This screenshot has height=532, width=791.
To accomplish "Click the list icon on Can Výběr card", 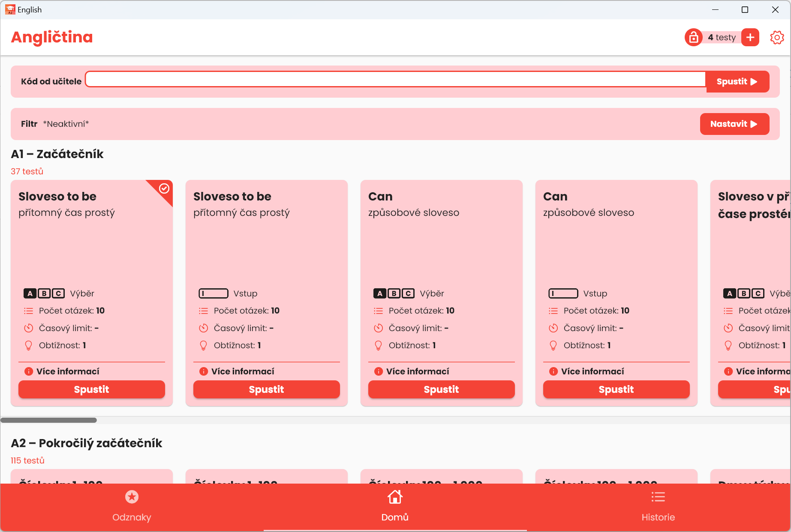I will [379, 311].
